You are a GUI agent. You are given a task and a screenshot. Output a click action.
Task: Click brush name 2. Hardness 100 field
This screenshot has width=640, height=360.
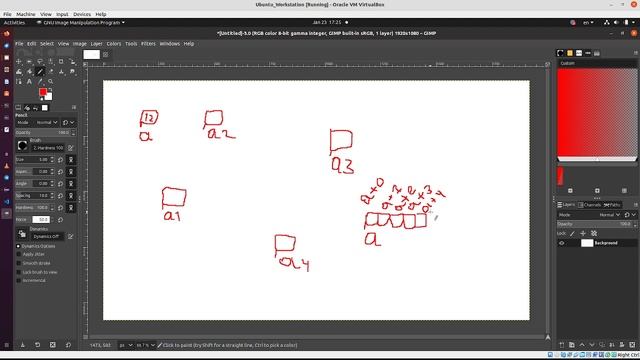[x=48, y=148]
